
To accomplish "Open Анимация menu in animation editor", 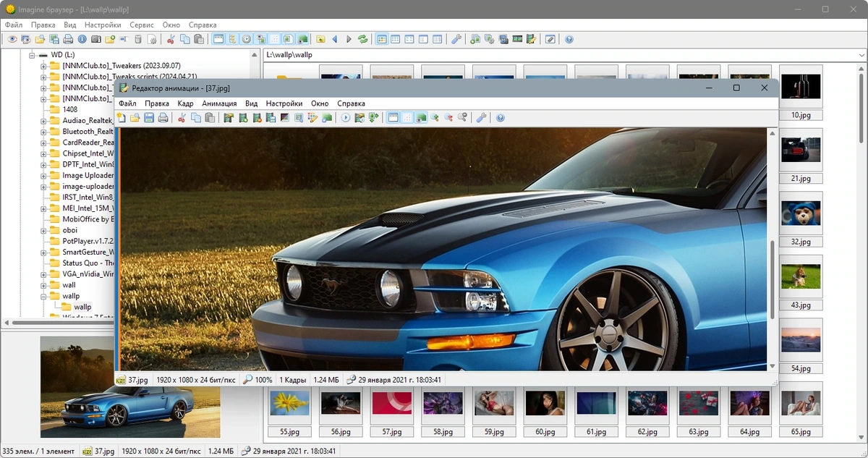I will tap(219, 103).
